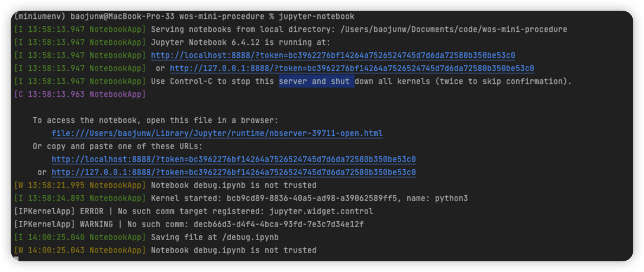The image size is (644, 272).
Task: Click the purple [C 13:58:13.963 NotebookApp] tag
Action: point(80,95)
